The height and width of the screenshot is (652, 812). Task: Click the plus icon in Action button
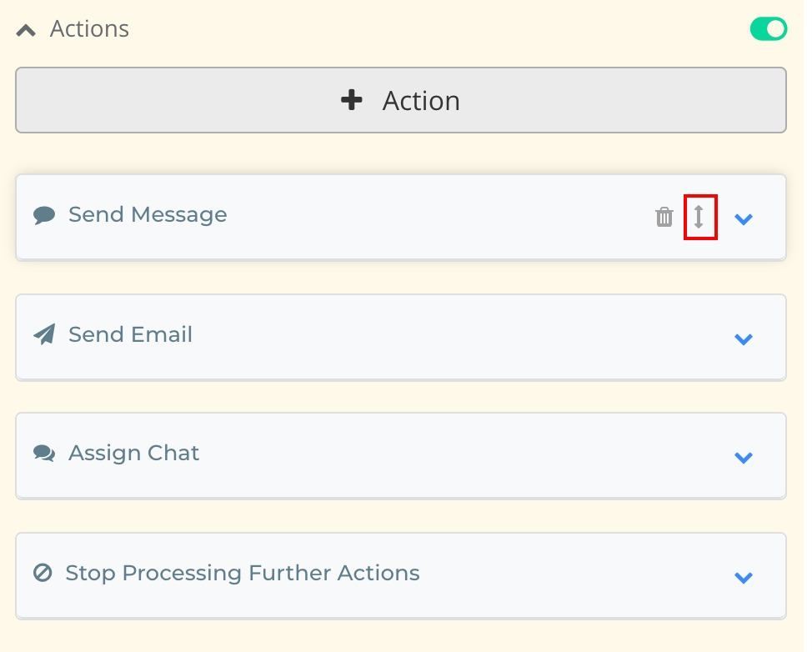coord(352,100)
